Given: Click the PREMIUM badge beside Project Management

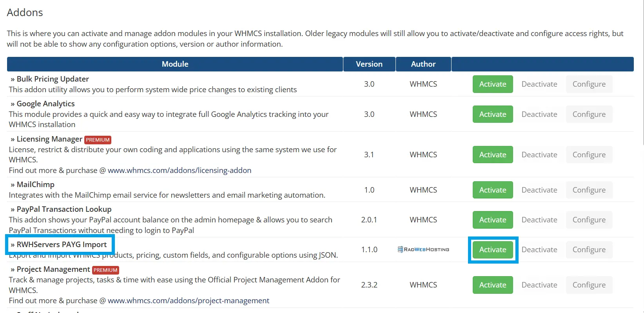Looking at the screenshot, I should 105,270.
